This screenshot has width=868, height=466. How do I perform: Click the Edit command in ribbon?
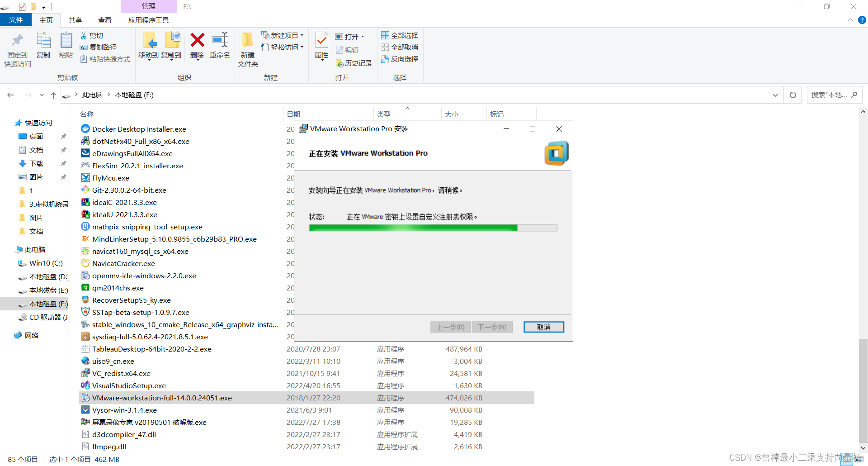coord(347,50)
